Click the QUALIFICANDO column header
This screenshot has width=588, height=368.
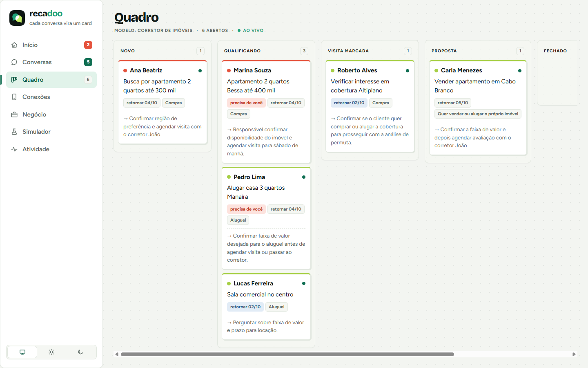[x=242, y=51]
